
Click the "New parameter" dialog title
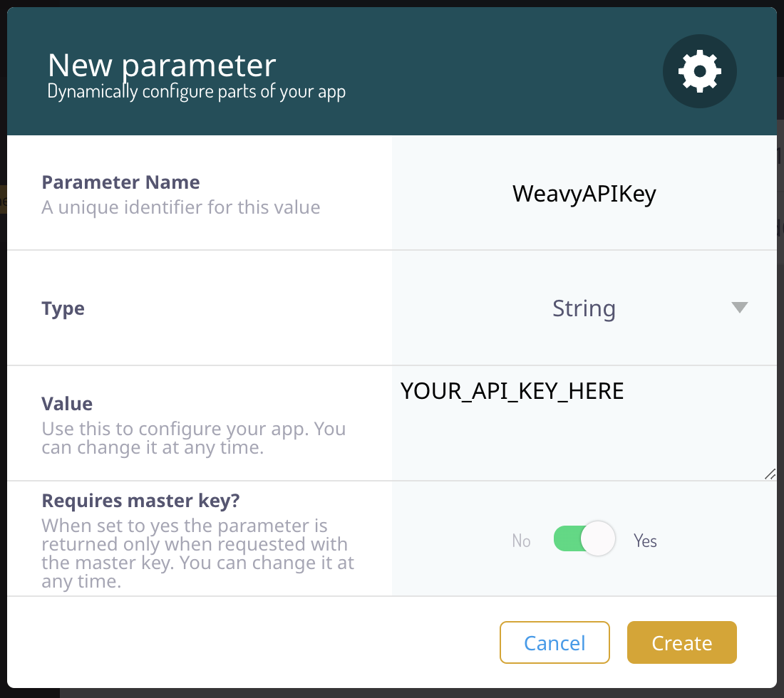coord(162,66)
